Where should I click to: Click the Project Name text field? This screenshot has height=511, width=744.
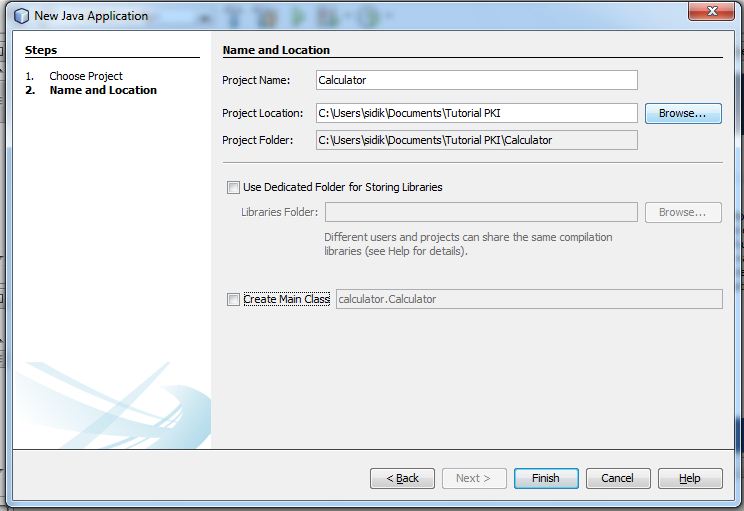(x=477, y=80)
